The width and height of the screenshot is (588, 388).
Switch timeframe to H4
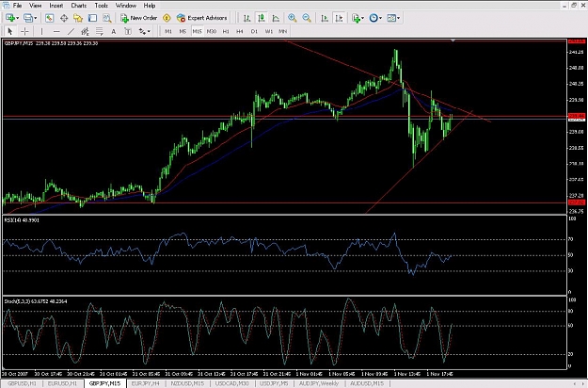point(240,31)
